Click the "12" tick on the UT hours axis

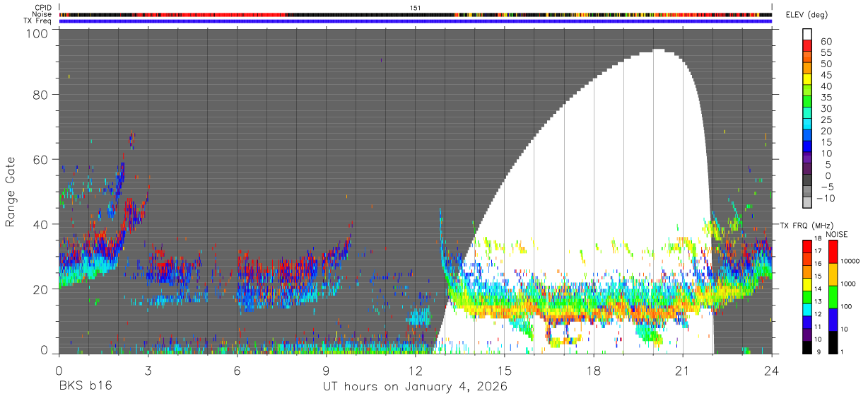click(416, 370)
